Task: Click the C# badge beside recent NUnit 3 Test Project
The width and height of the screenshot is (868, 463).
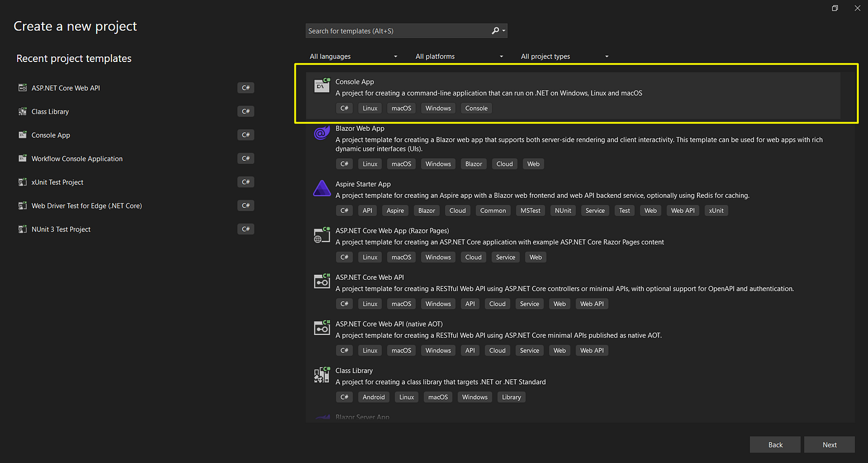Action: 246,230
